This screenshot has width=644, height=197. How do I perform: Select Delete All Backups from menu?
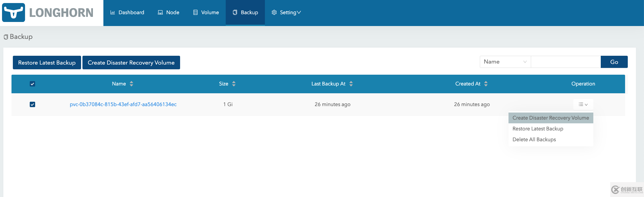point(534,140)
